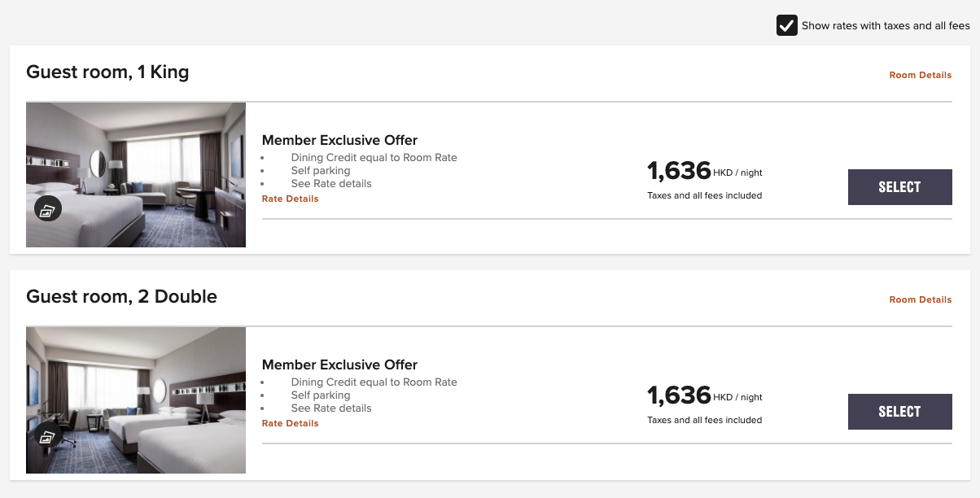
Task: Open Room Details for Guest room, 2 Double
Action: pos(920,299)
